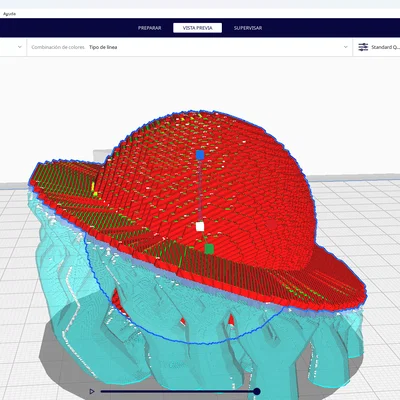Expand the view type chevron at left

tap(20, 47)
